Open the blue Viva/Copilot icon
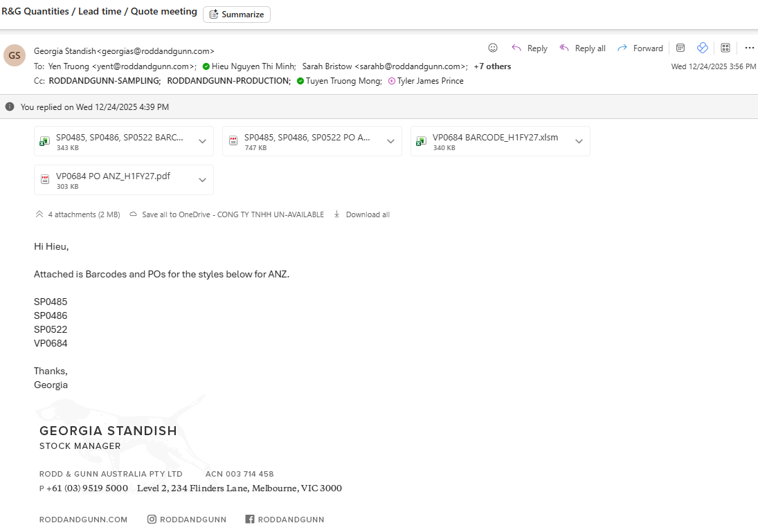This screenshot has width=758, height=532. 703,48
